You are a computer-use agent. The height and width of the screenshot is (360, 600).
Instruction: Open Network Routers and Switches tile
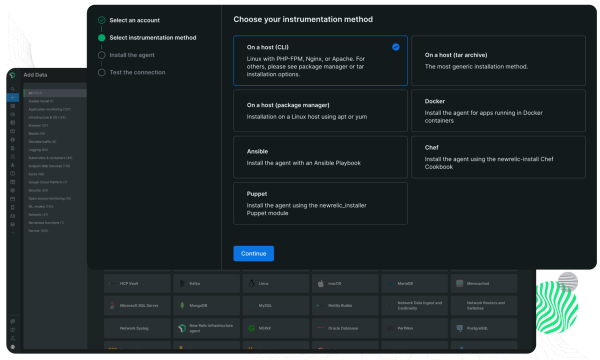(484, 305)
